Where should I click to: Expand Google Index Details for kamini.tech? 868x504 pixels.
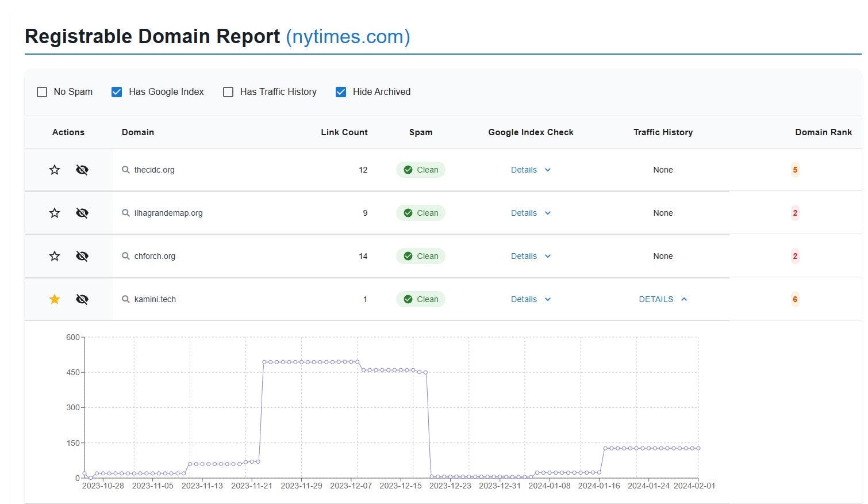(531, 299)
